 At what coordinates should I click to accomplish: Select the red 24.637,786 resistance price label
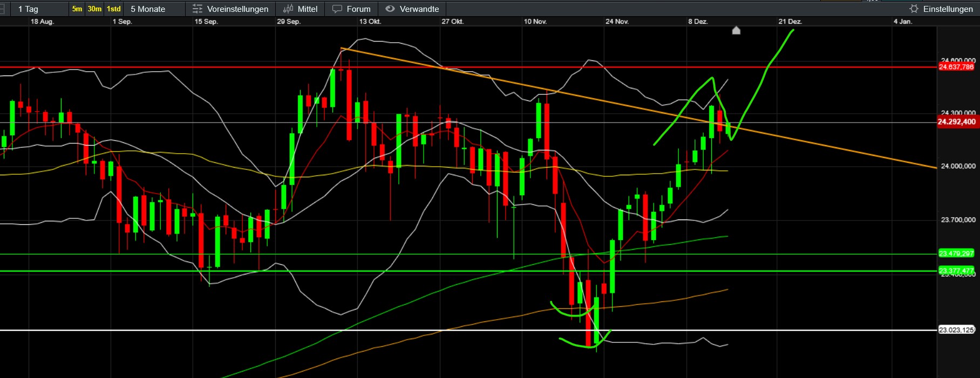coord(956,67)
